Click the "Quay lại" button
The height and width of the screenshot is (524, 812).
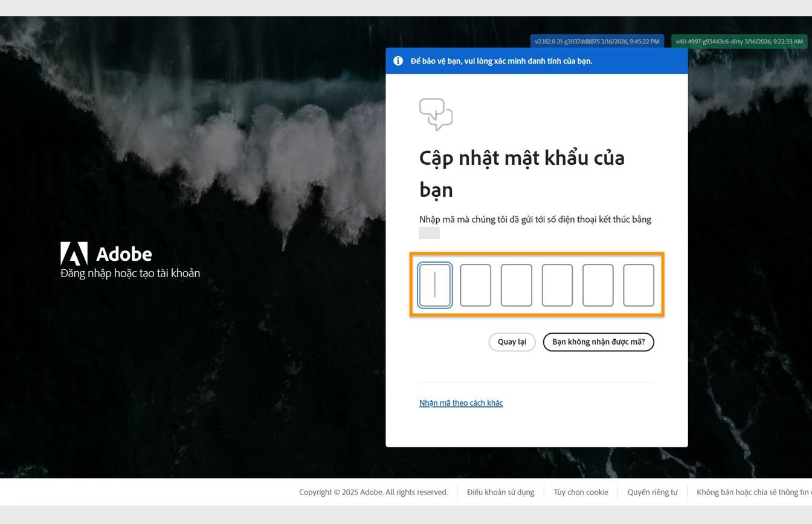512,342
